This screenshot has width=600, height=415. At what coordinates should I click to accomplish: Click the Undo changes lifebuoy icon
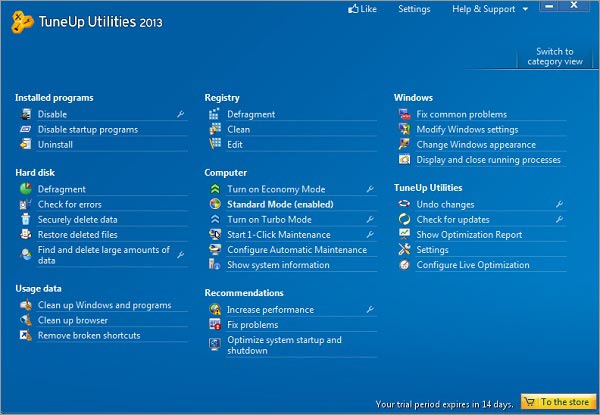pos(404,204)
